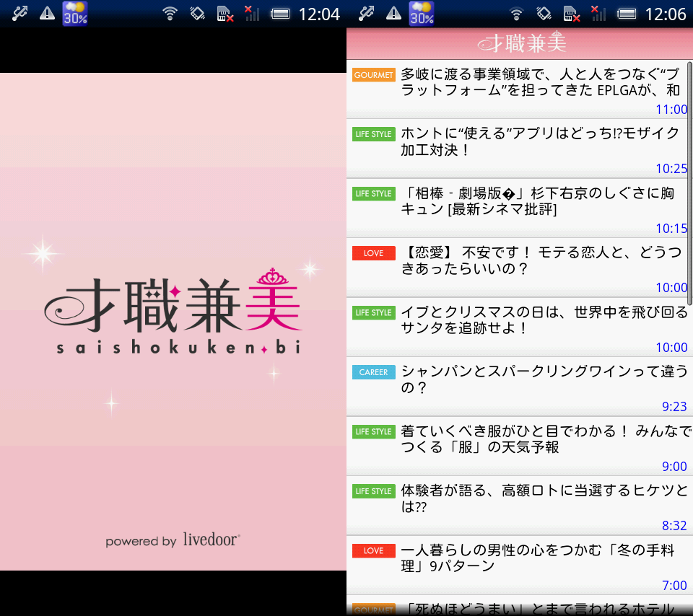
Task: Open the サンタを追跡せよ article
Action: click(520, 327)
